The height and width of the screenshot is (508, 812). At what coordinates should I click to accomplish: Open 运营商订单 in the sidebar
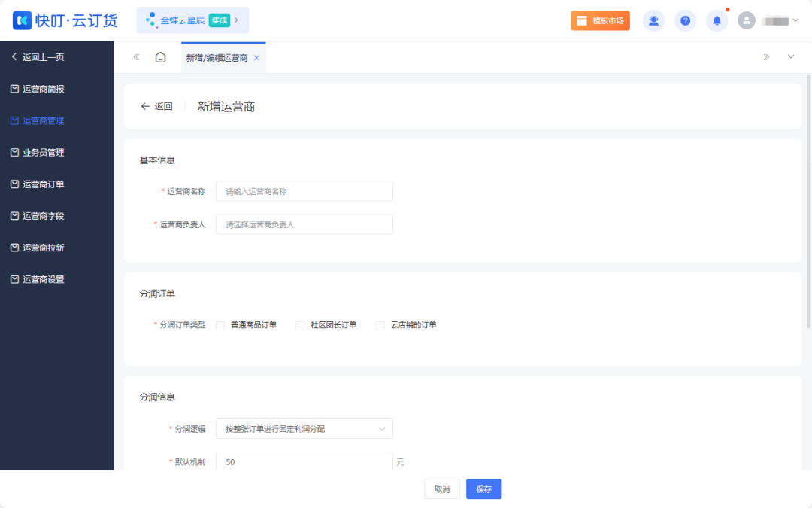(x=43, y=184)
